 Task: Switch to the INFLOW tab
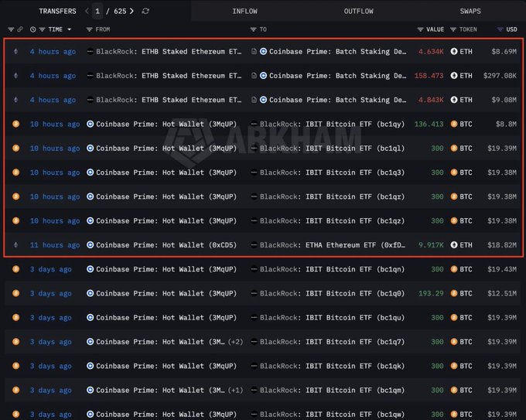pyautogui.click(x=245, y=11)
